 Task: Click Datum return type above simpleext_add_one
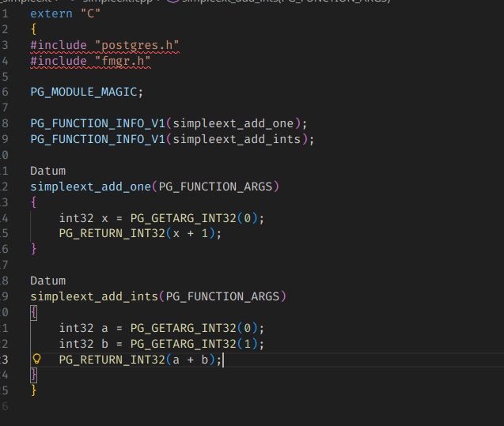pos(48,171)
